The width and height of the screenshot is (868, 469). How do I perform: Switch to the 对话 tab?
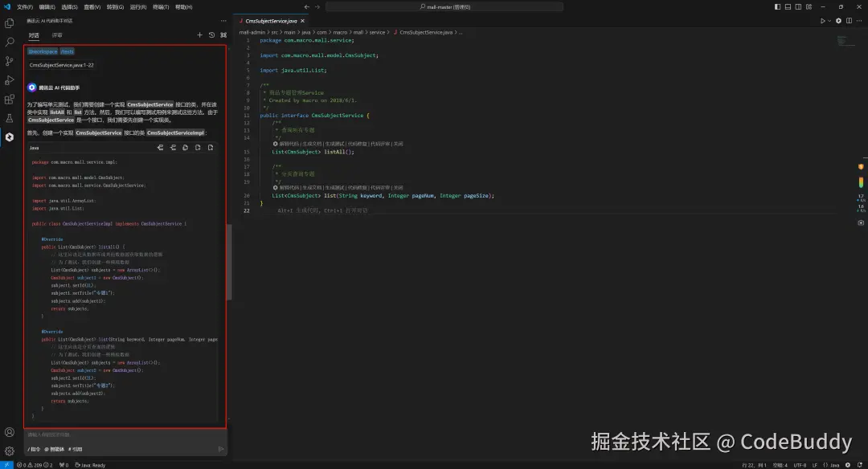pos(34,35)
